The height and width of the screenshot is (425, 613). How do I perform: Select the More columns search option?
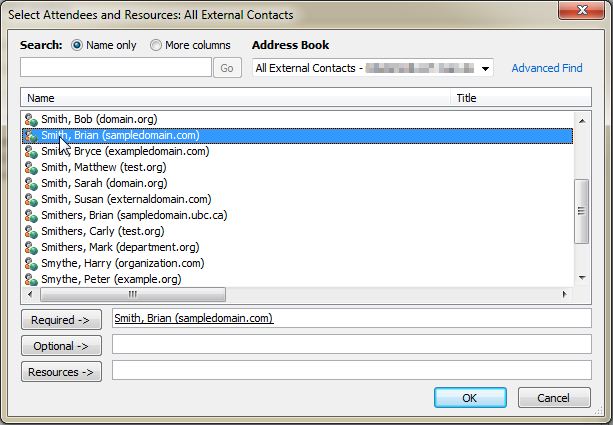[156, 45]
